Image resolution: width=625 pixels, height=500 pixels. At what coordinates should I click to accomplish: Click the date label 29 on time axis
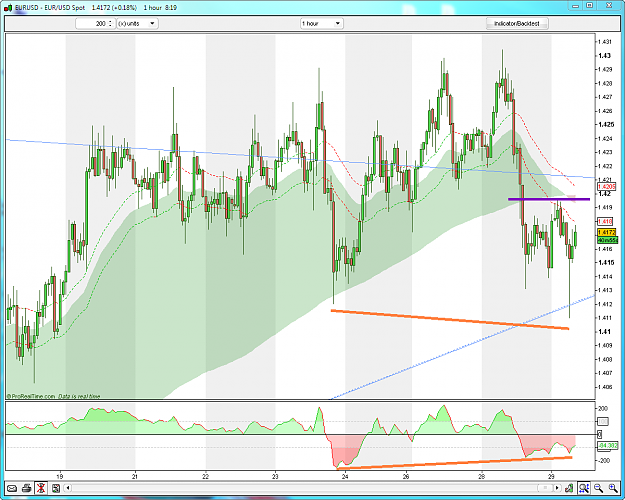coord(551,476)
